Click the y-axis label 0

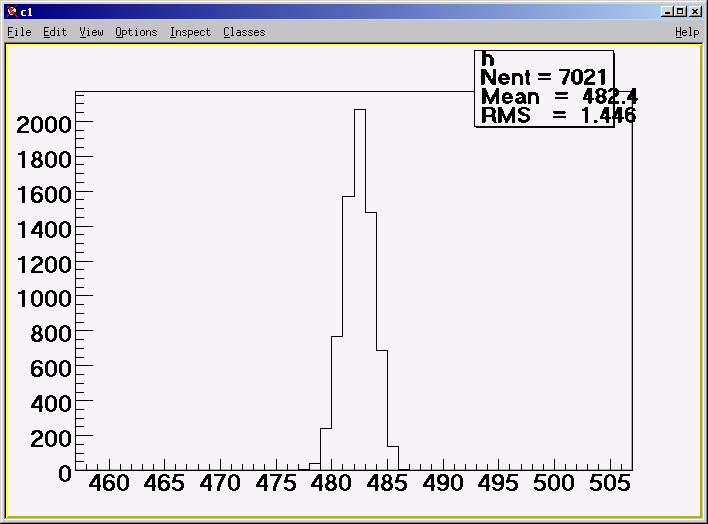[65, 474]
